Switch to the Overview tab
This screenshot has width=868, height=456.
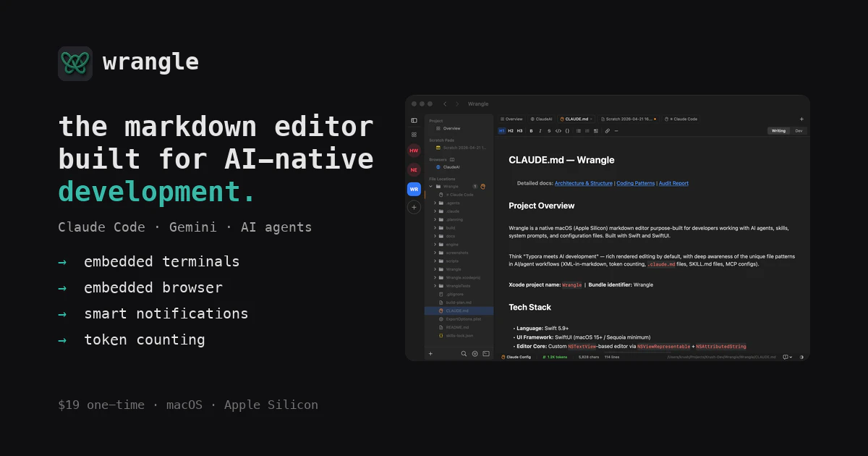click(x=511, y=119)
